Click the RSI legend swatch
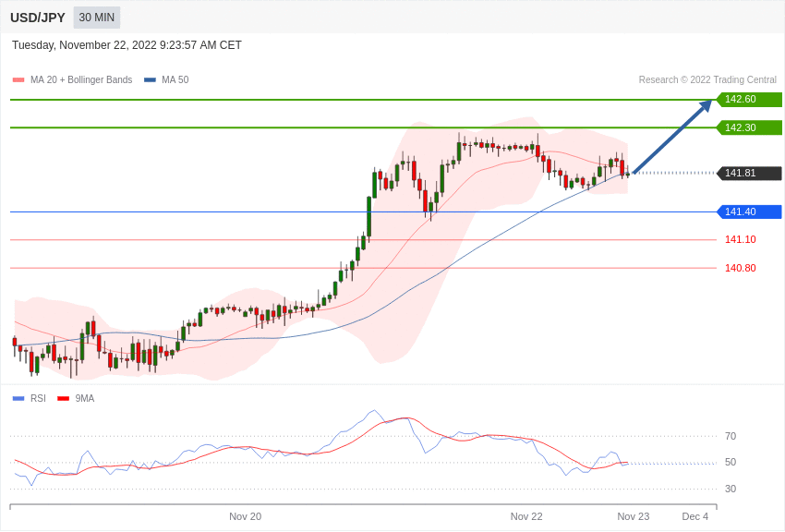Image resolution: width=785 pixels, height=532 pixels. (x=18, y=398)
